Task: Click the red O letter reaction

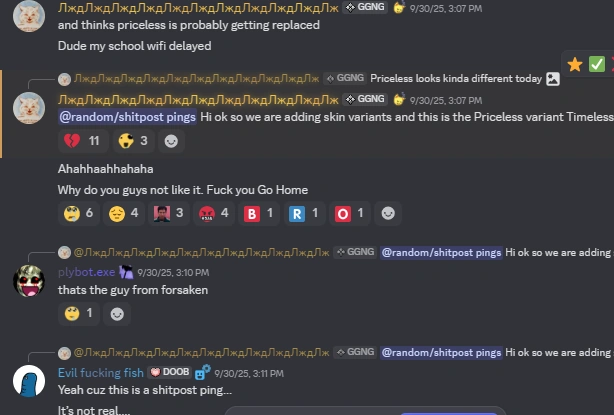Action: (x=349, y=213)
